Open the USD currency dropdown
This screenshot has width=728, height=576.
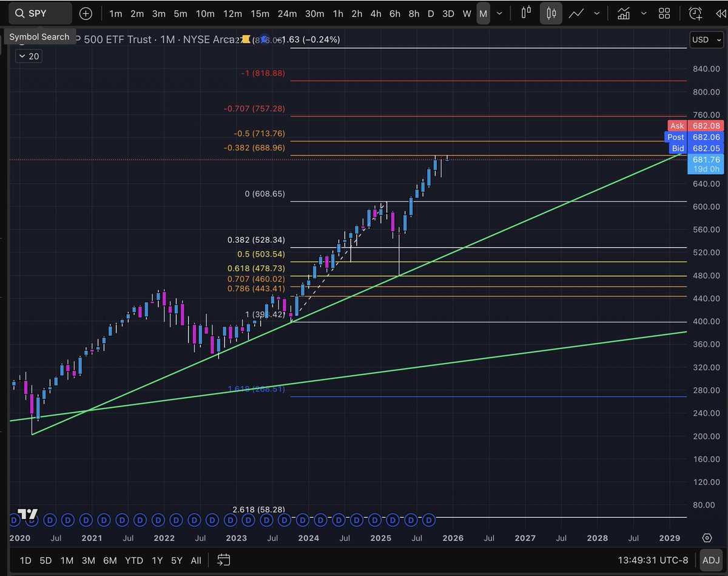707,40
